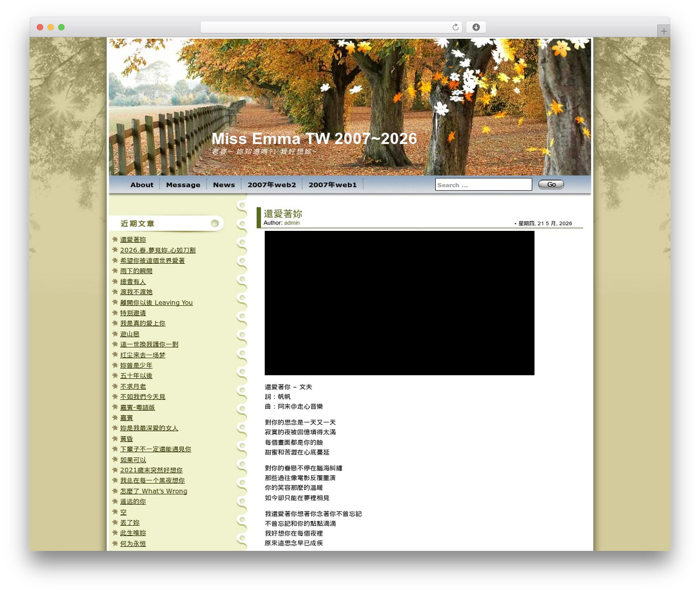Open sidebar post 我是真的愛上你
The width and height of the screenshot is (700, 593).
pos(143,323)
